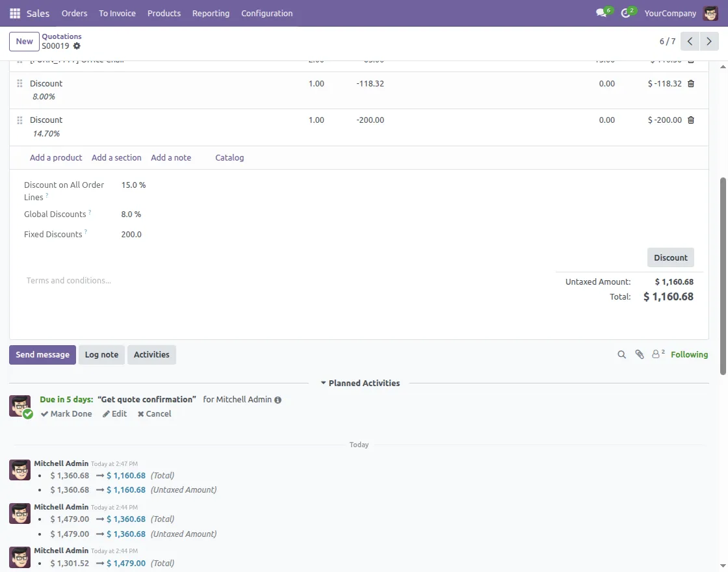Screen dimensions: 728x572
Task: Open the Reporting menu
Action: (x=211, y=13)
